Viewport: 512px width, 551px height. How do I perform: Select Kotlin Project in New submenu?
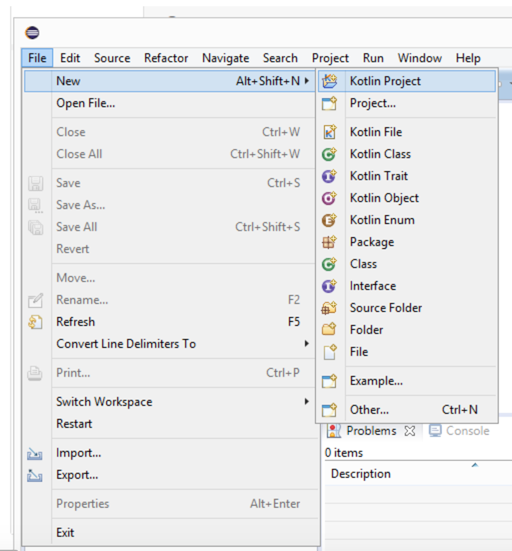point(407,81)
